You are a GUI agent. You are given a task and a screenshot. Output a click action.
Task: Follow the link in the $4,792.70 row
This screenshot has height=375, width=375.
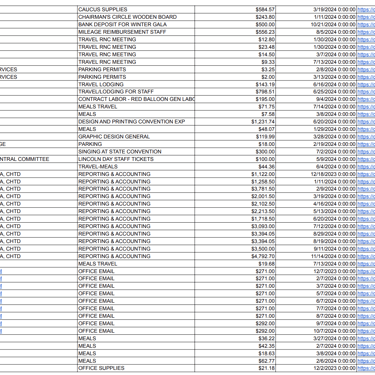pyautogui.click(x=366, y=256)
